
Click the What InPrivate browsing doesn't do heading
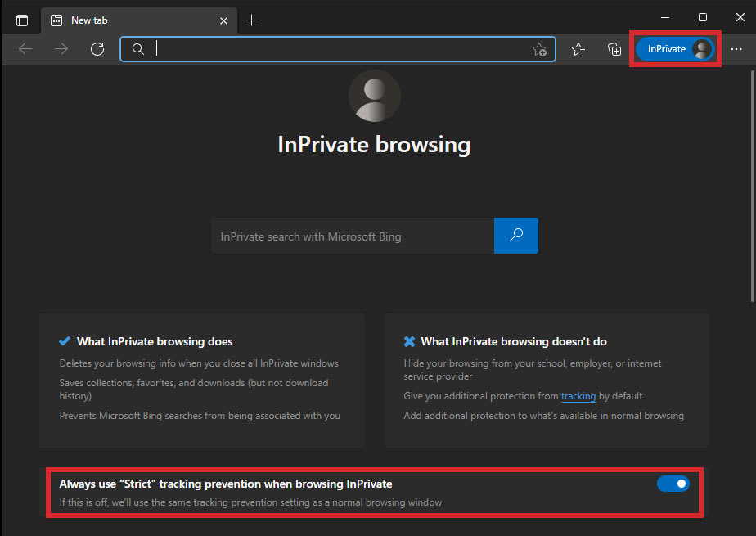coord(514,341)
